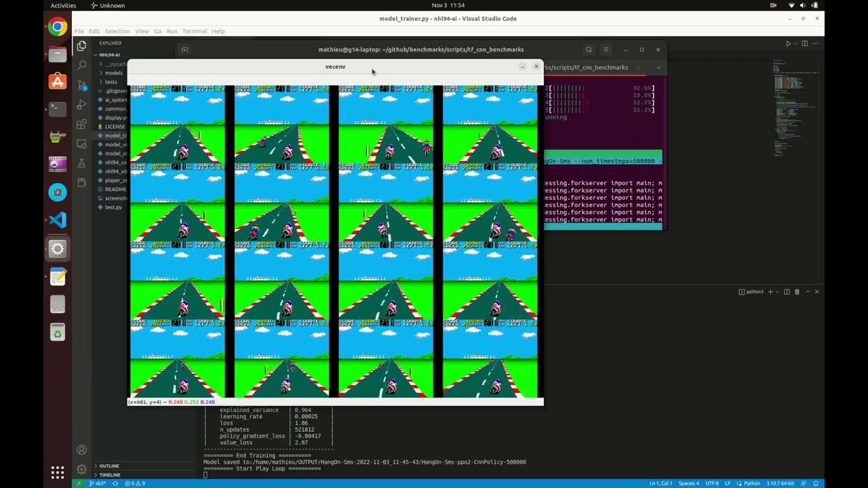
Task: Open the hamburger menu in the terminal window
Action: [606, 49]
